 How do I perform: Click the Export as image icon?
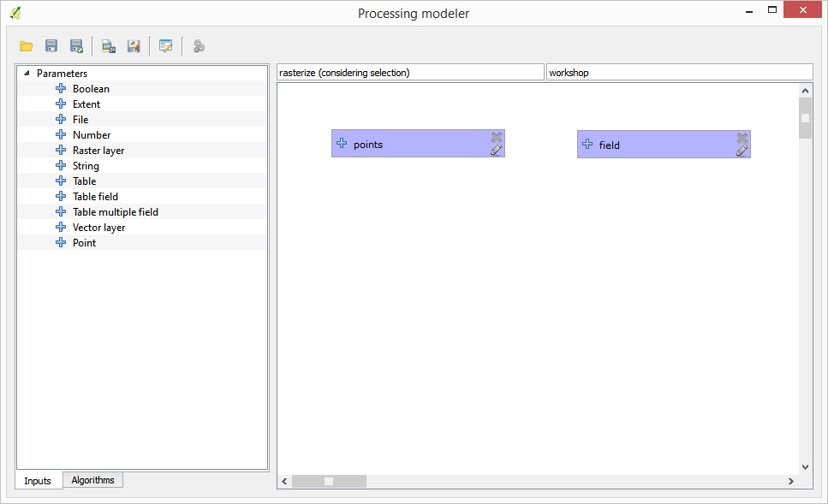[x=109, y=46]
